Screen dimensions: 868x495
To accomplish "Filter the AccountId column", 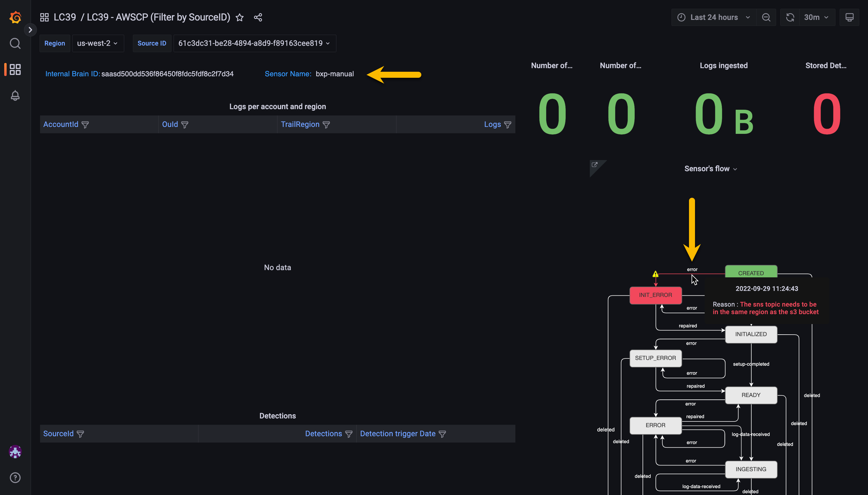I will [85, 125].
